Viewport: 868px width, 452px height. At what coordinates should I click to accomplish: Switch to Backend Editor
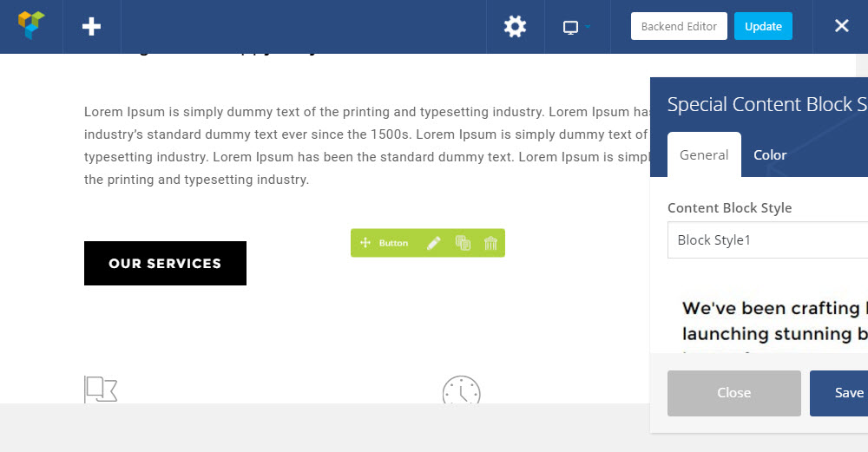pyautogui.click(x=679, y=26)
